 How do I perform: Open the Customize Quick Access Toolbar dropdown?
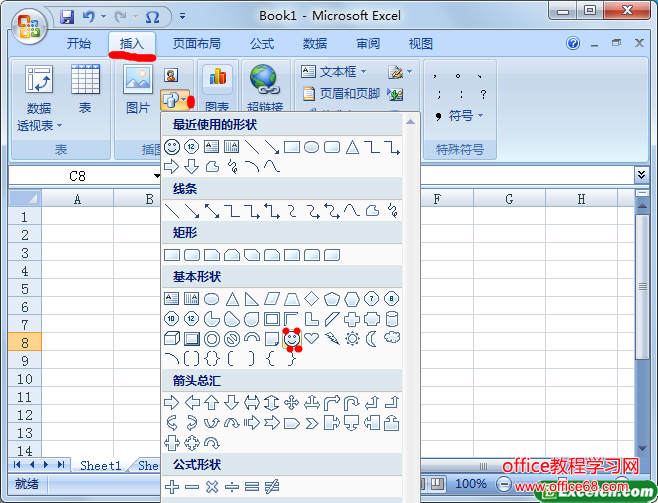point(183,17)
